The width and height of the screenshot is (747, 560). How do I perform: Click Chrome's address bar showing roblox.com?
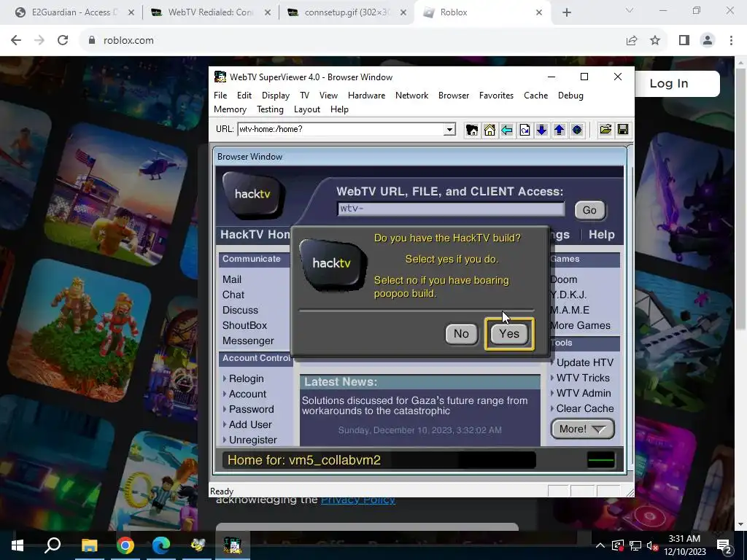tap(352, 41)
